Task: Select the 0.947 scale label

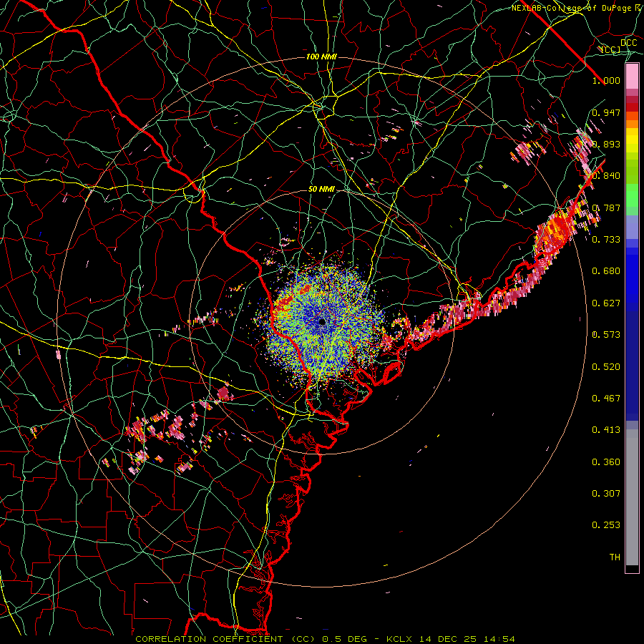Action: (606, 112)
